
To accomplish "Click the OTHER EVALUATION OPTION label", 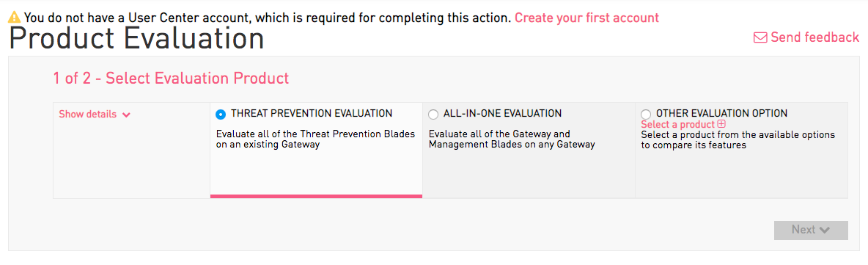I will pos(722,114).
